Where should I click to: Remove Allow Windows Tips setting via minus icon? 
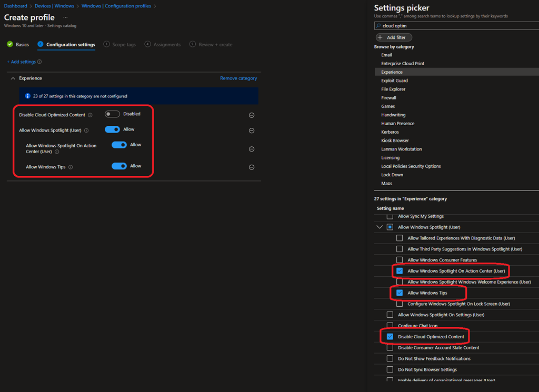252,167
